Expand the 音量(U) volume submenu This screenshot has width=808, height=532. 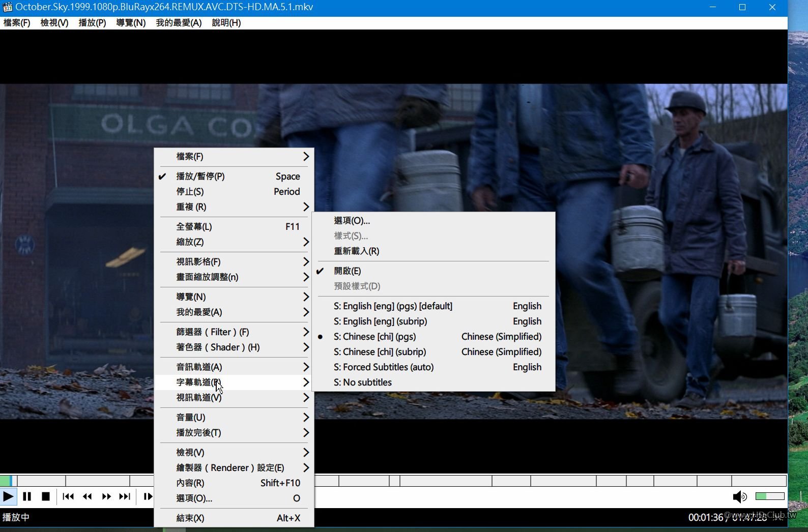coord(234,418)
